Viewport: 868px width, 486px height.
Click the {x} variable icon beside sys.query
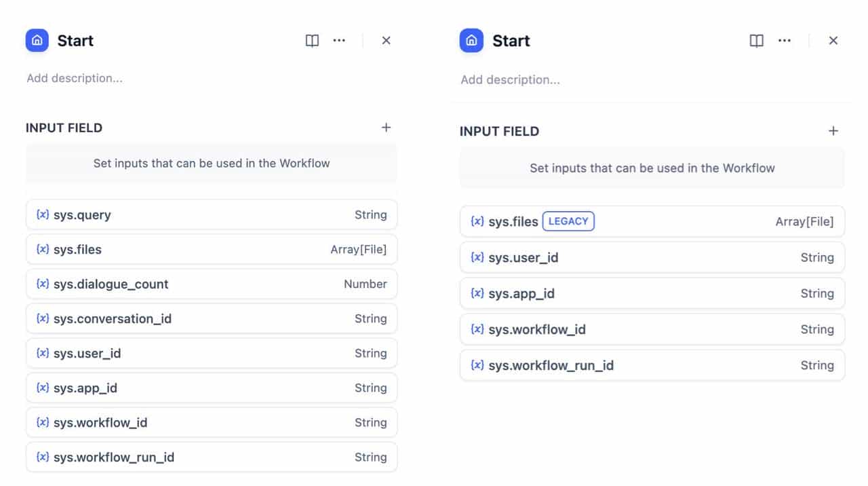click(42, 214)
